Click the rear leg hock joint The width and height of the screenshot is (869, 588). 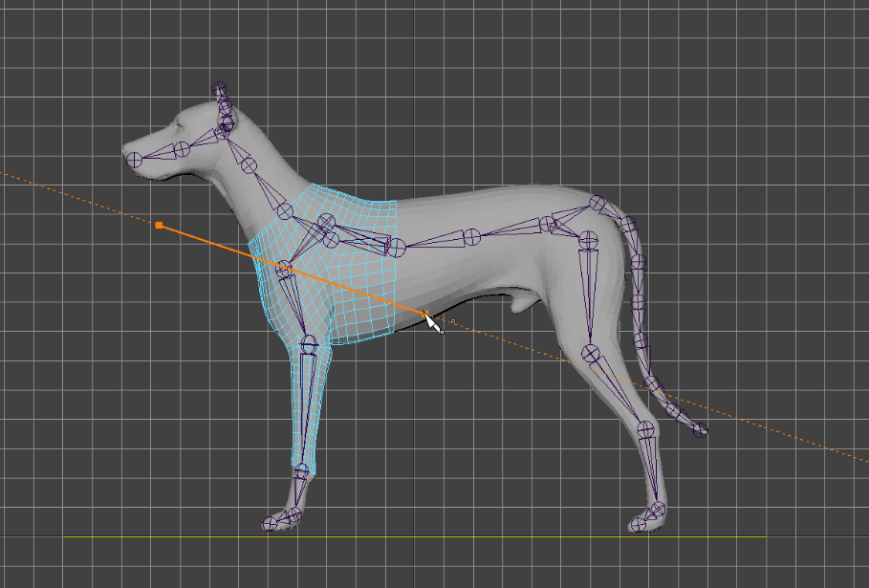click(x=644, y=427)
